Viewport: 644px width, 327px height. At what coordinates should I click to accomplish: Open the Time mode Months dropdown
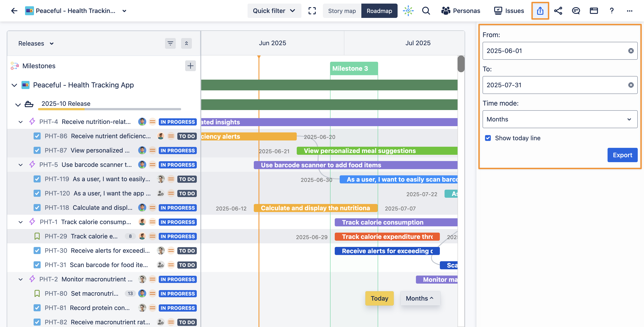[x=560, y=119]
